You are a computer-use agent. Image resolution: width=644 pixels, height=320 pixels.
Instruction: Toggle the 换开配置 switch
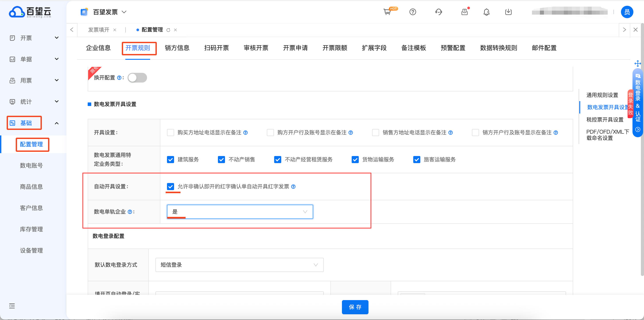tap(137, 78)
